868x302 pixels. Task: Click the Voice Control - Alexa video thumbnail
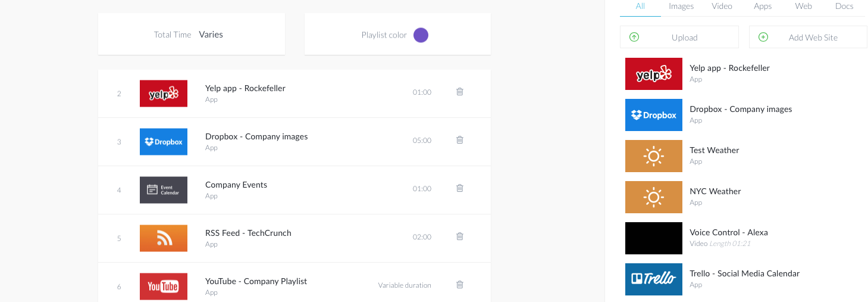pyautogui.click(x=654, y=238)
